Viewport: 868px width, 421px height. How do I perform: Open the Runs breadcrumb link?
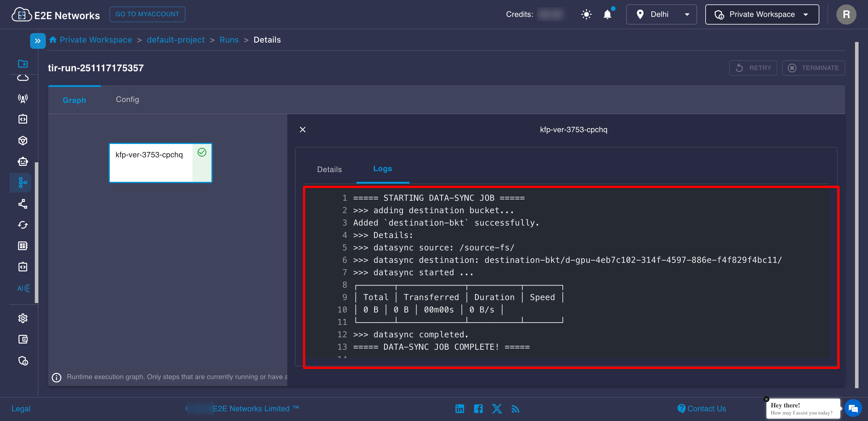coord(229,40)
